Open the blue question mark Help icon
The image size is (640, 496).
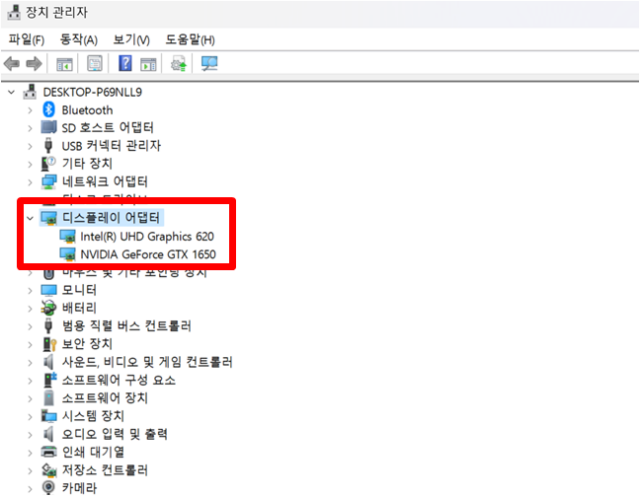(x=125, y=63)
